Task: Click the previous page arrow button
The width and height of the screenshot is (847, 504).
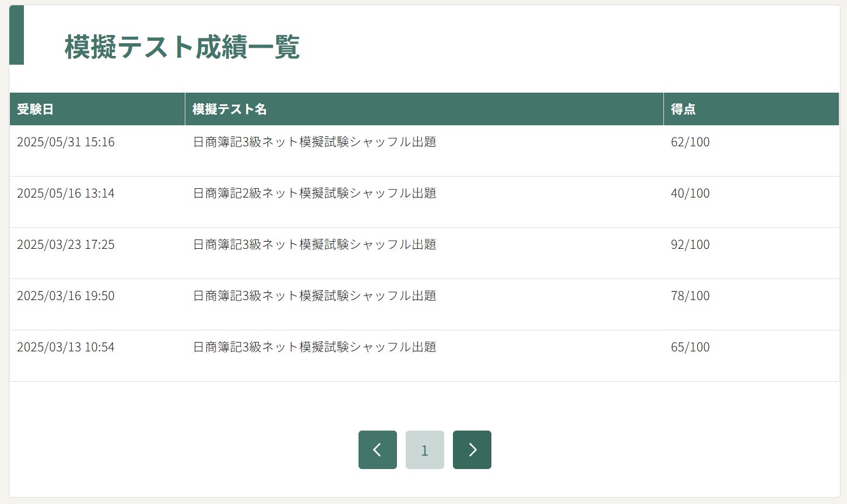Action: [377, 450]
